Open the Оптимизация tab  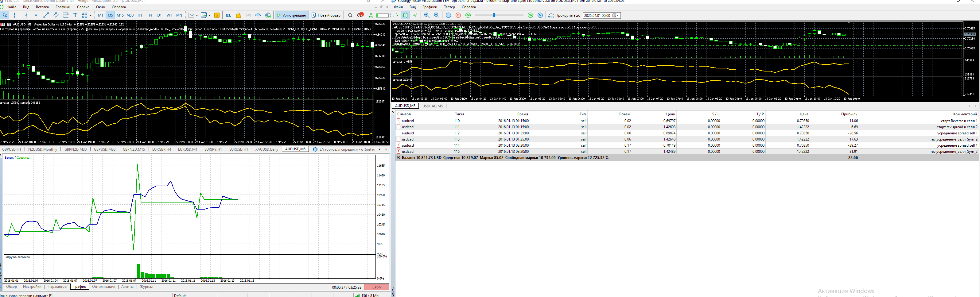click(103, 287)
